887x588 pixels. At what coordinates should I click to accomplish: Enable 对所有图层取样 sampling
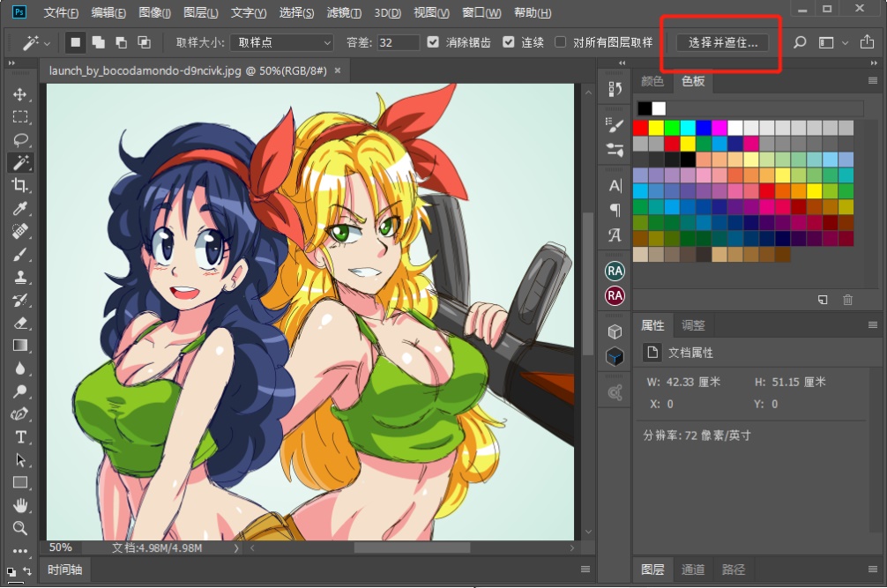(560, 41)
